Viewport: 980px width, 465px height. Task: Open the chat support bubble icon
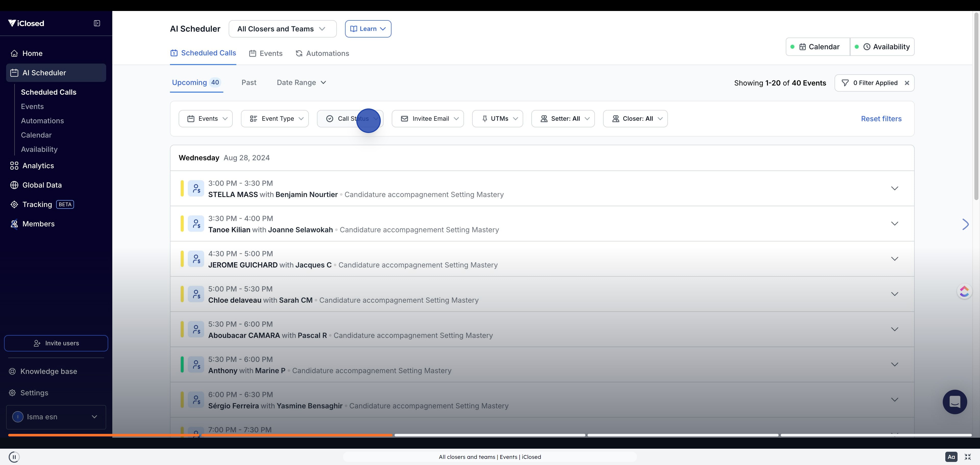coord(954,402)
